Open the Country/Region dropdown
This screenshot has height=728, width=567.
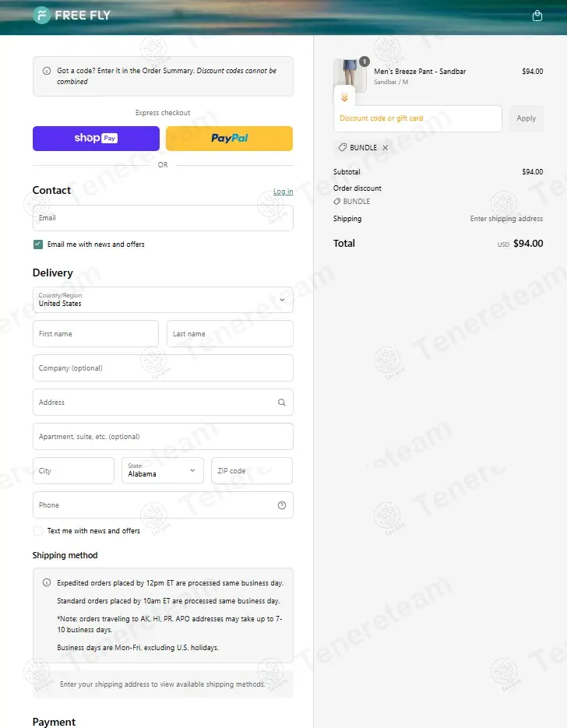point(163,300)
